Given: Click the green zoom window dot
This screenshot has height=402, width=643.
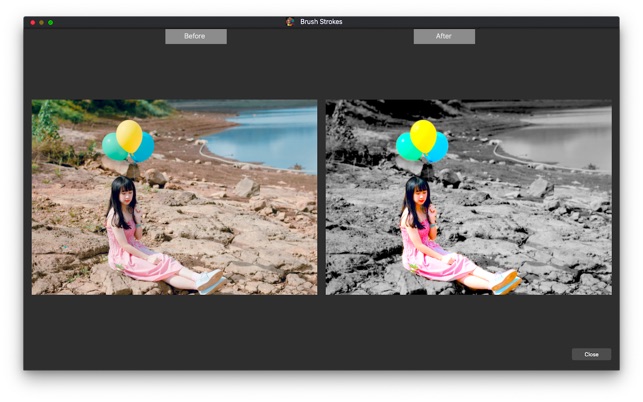Looking at the screenshot, I should click(x=50, y=23).
